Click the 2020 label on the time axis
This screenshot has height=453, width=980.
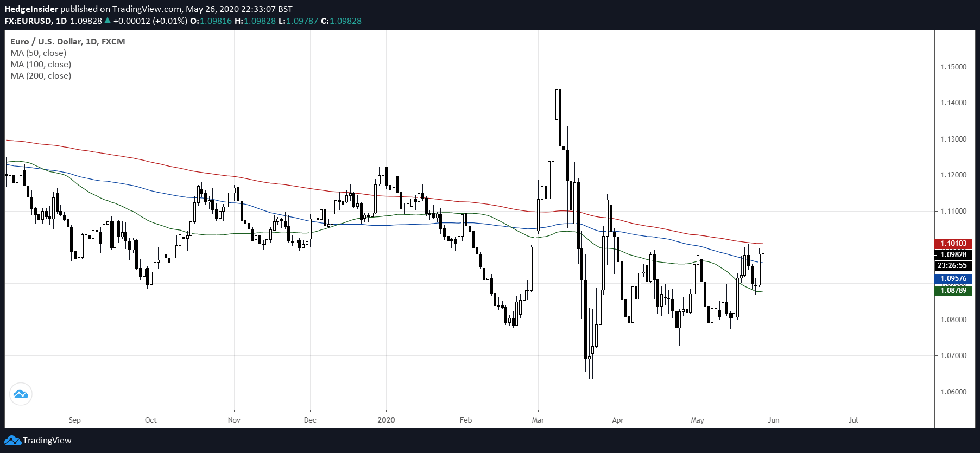click(386, 420)
